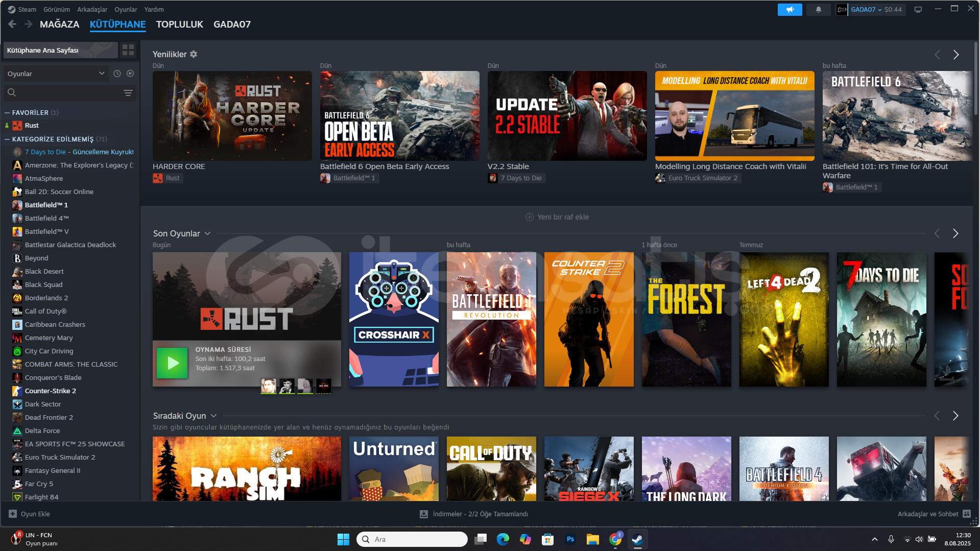The image size is (980, 551).
Task: Switch to Big Picture mode monitor icon
Action: [x=918, y=10]
